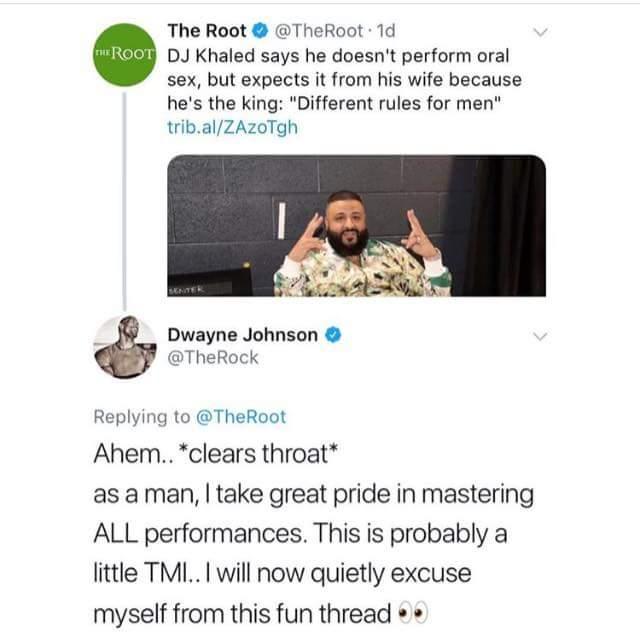Click the gray thread line connecting tweets

point(125,201)
